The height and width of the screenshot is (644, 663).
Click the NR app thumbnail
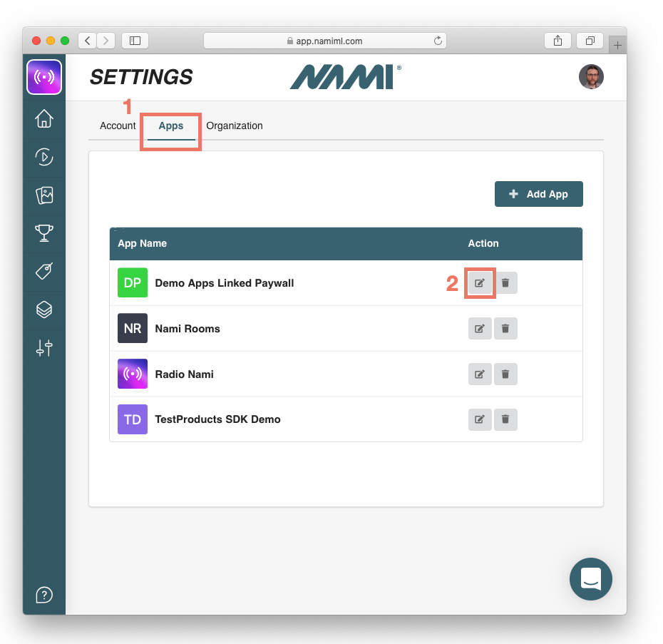click(x=133, y=328)
